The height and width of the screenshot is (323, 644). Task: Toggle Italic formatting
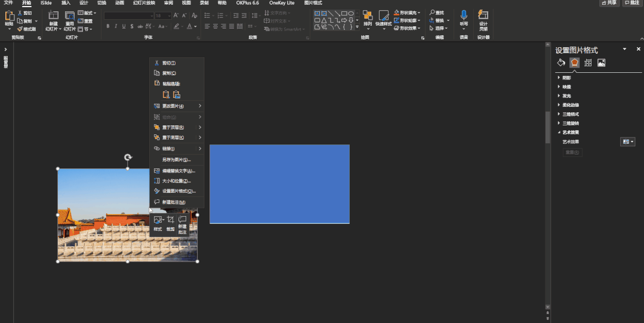116,26
